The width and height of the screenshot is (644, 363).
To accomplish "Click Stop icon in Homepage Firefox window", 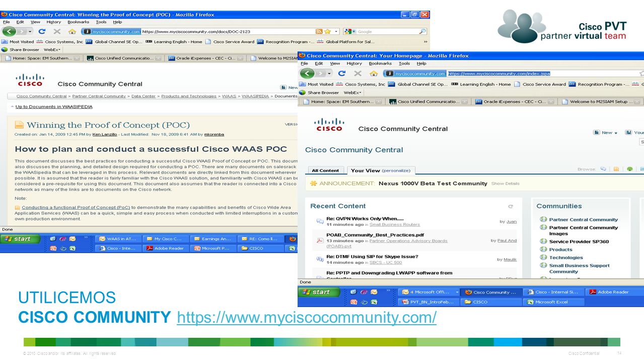I will (x=357, y=74).
